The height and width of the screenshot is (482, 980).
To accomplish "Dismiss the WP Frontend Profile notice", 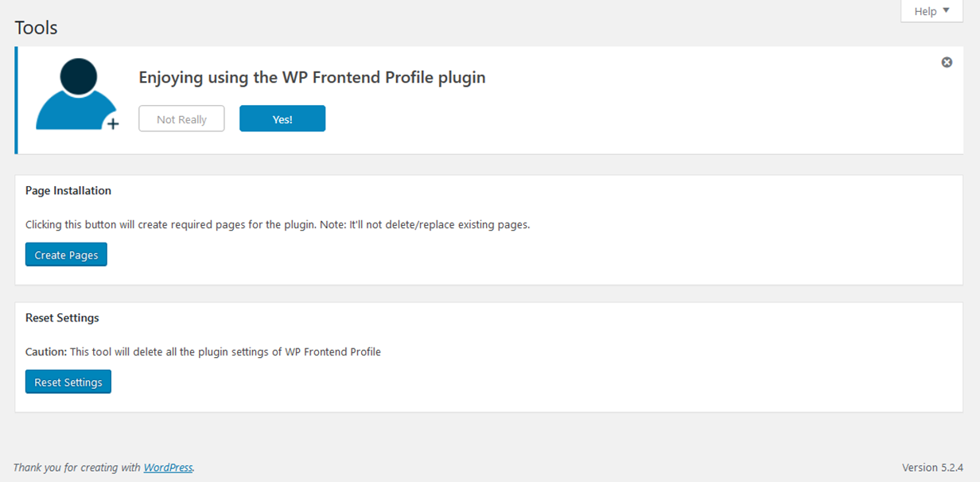I will tap(947, 62).
